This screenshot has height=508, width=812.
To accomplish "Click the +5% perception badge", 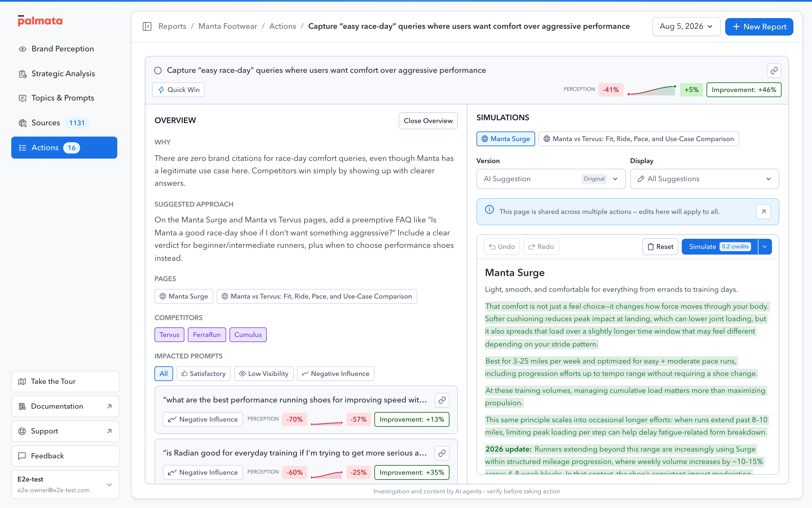I will [x=691, y=90].
